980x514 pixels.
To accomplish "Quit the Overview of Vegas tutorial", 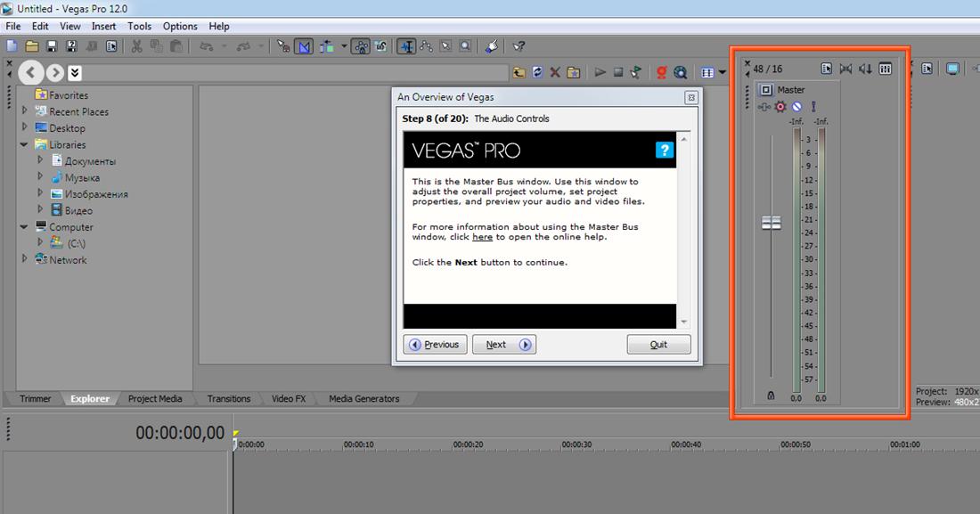I will click(658, 345).
